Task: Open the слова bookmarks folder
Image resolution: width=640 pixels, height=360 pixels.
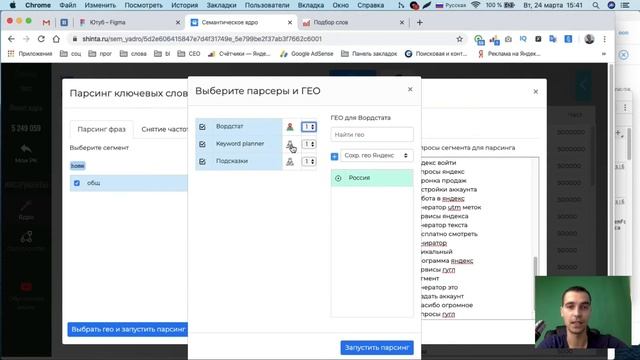Action: click(x=133, y=53)
